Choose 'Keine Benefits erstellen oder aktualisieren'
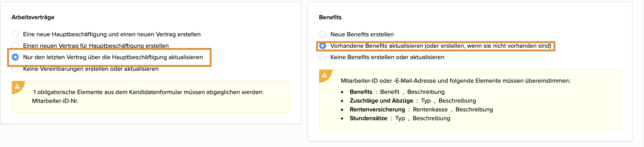This screenshot has height=147, width=644. [323, 57]
